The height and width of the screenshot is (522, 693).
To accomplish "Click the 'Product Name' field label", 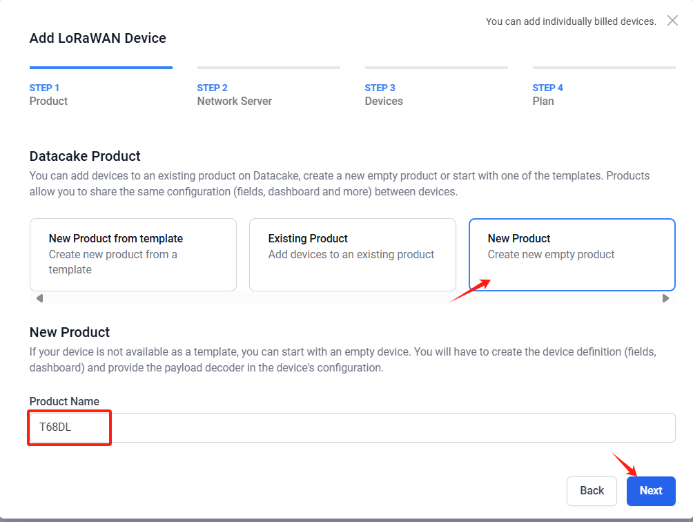I will [x=64, y=401].
